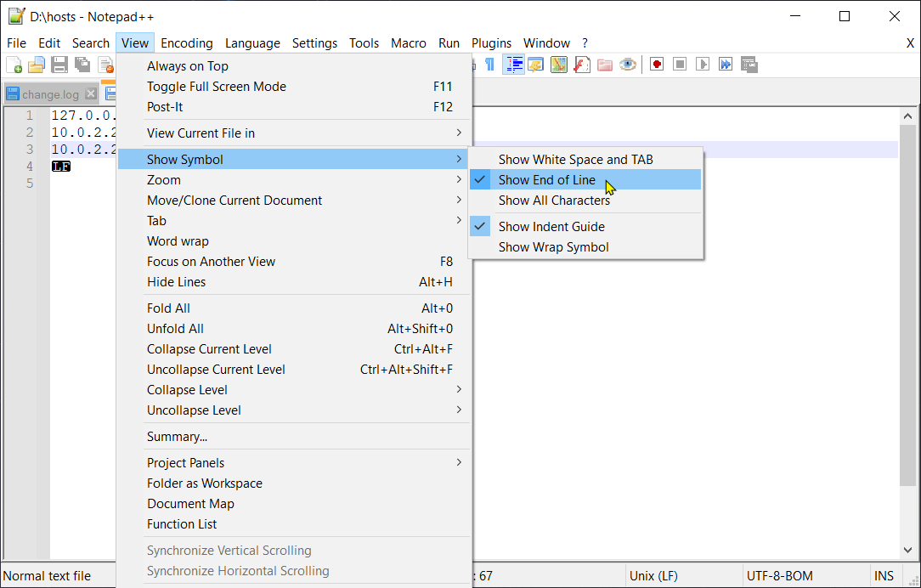Open the Encoding menu
This screenshot has width=921, height=588.
[x=187, y=42]
